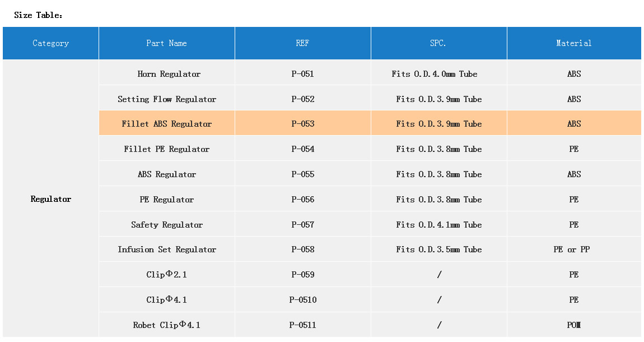The height and width of the screenshot is (342, 644).
Task: Click the Regulator category cell
Action: (x=51, y=199)
